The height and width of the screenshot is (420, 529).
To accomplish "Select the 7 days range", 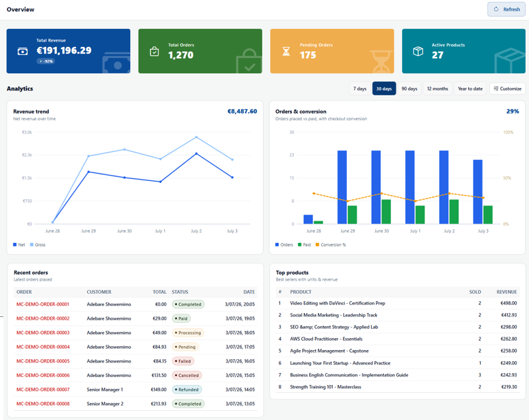I will point(360,88).
